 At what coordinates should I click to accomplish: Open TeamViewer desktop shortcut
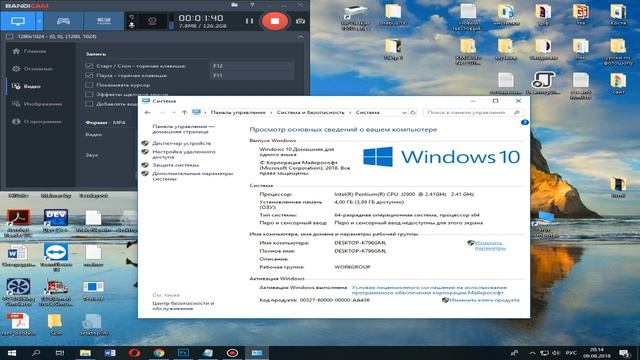coord(56,257)
